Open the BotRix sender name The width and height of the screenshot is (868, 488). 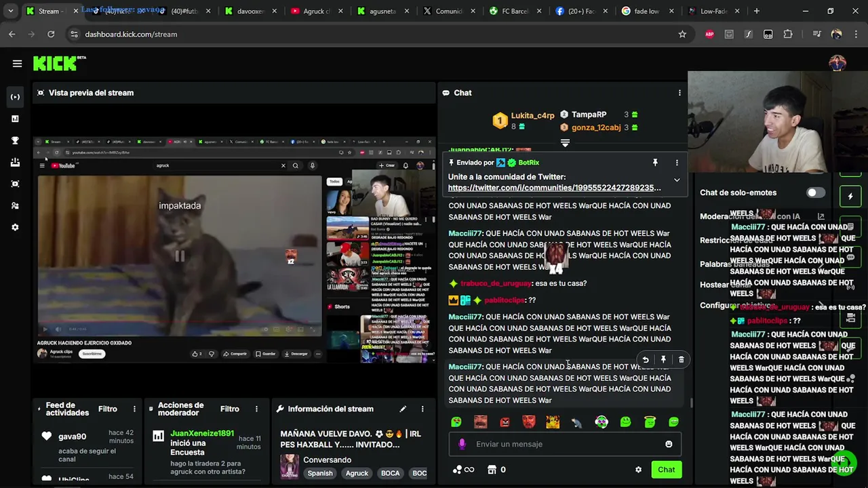[529, 163]
